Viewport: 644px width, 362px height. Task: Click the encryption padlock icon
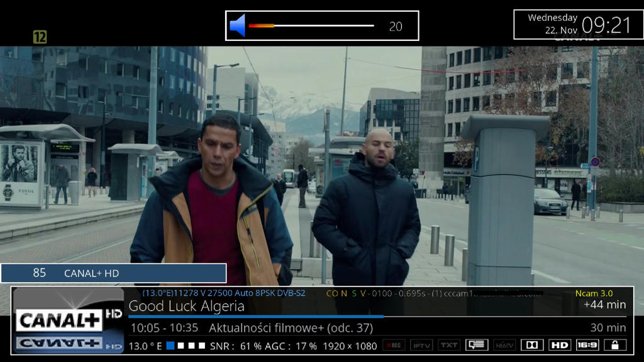(615, 345)
